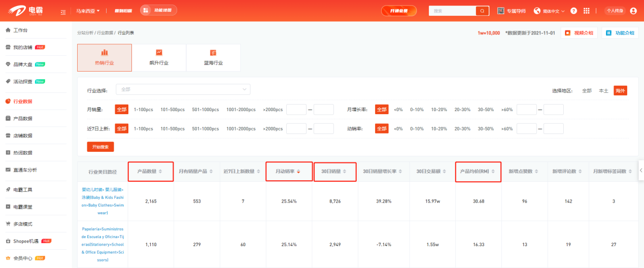This screenshot has height=268, width=644.
Task: Select 动销率 30-50% filter
Action: 486,129
